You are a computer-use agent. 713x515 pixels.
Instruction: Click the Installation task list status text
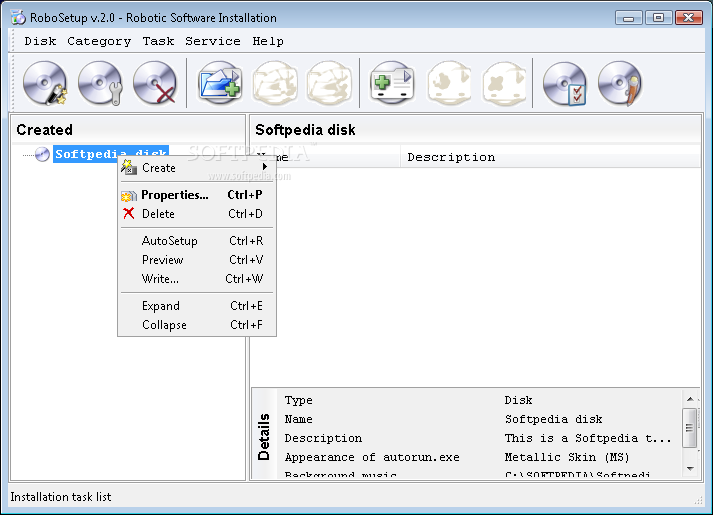click(60, 497)
